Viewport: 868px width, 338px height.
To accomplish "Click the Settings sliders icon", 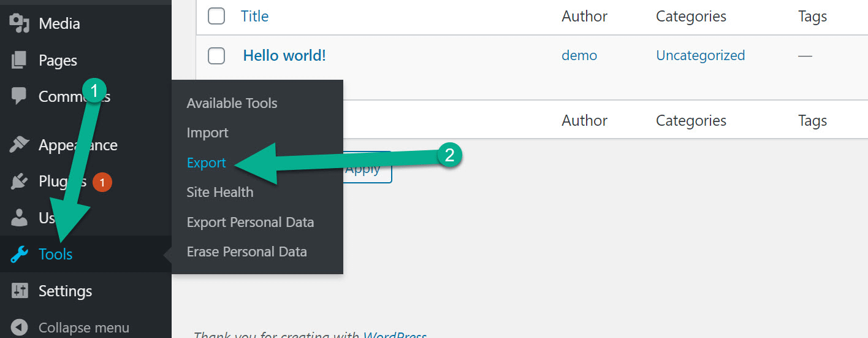I will coord(20,291).
